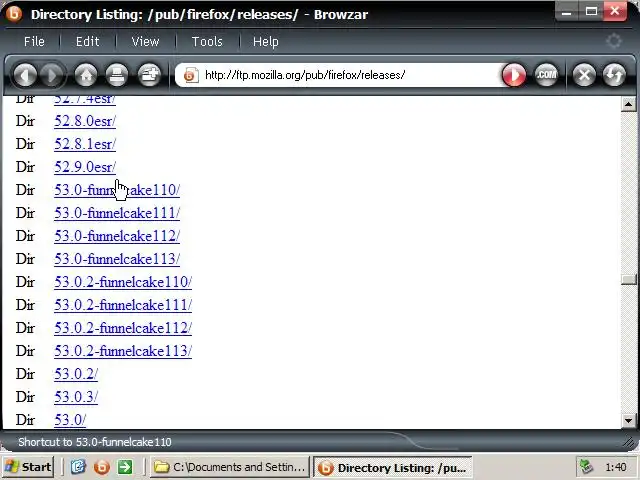Open the 53.0-funnelcake111/ link

point(117,213)
